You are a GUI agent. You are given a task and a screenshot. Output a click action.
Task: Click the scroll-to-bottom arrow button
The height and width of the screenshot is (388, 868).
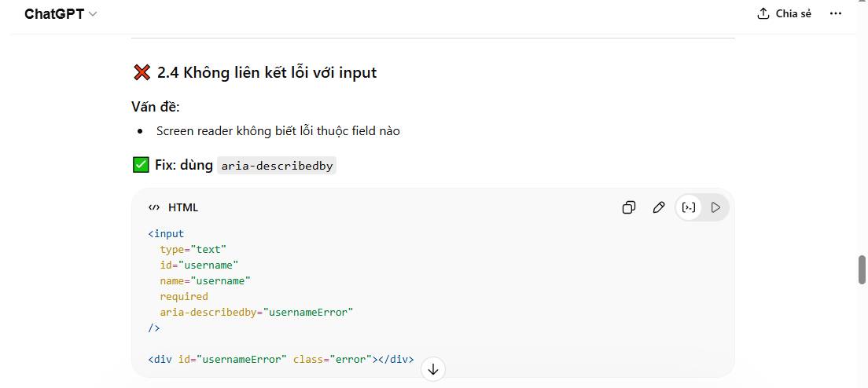(x=433, y=369)
